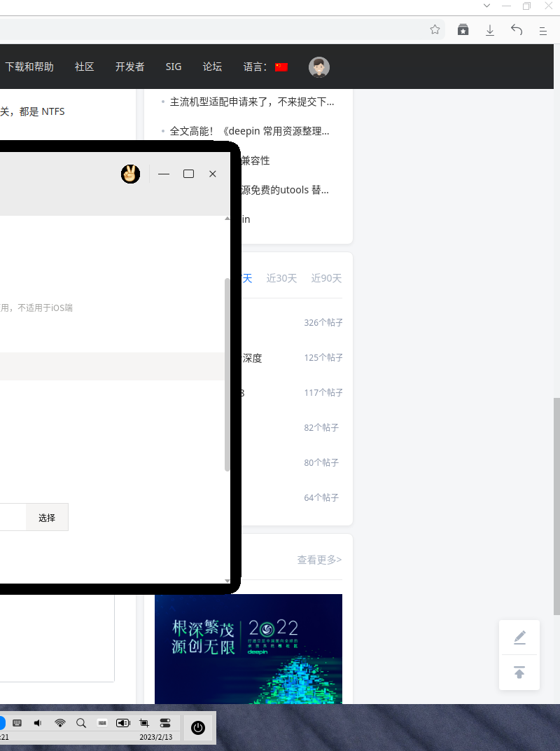Change language via the China flag
Image resolution: width=560 pixels, height=751 pixels.
pyautogui.click(x=281, y=67)
